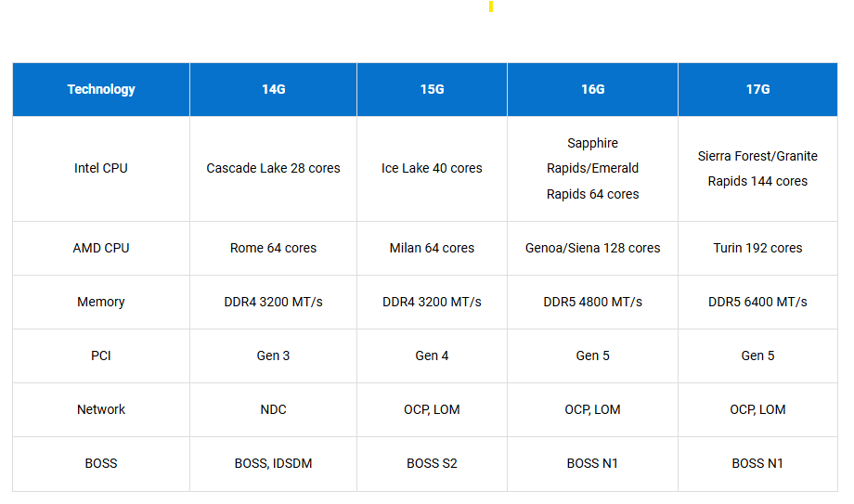Select DDR4 3200 MT/s in 15G column
Image resolution: width=854 pixels, height=504 pixels.
point(432,302)
